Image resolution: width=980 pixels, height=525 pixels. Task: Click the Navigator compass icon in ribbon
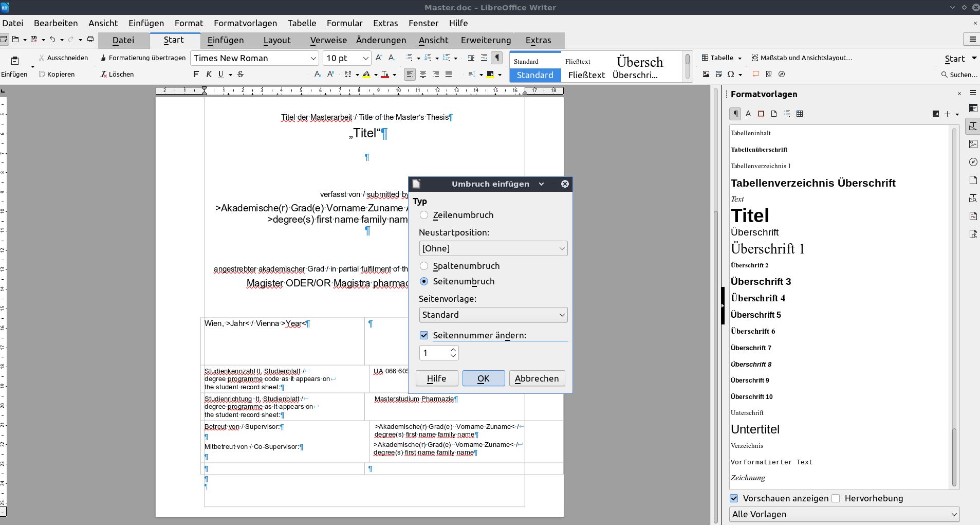[782, 75]
